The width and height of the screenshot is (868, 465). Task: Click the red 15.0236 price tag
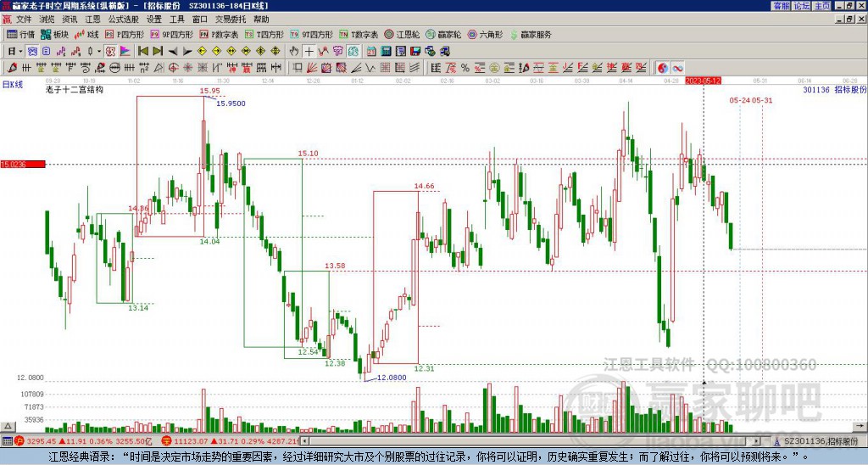tap(23, 164)
